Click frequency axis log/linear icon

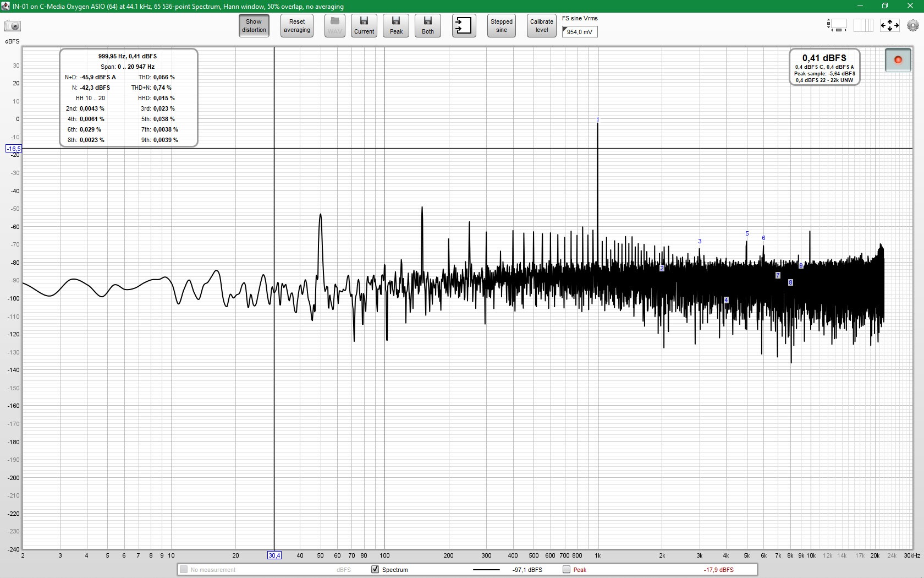click(864, 25)
